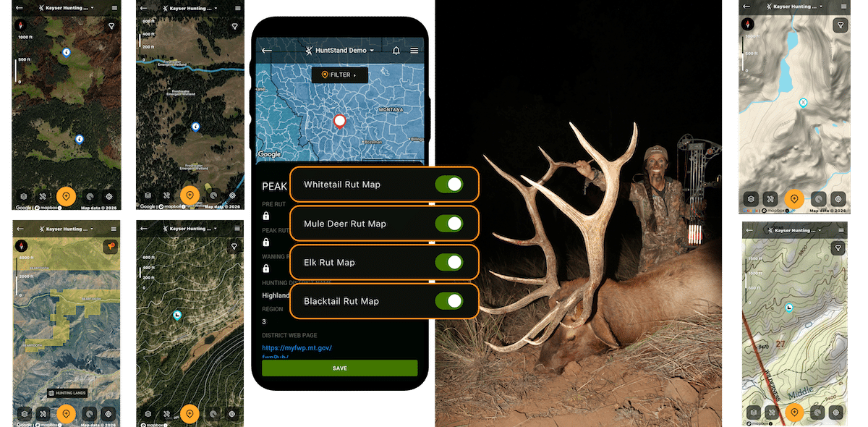
Task: Tap the compass on the blue lake terrain map
Action: (x=748, y=24)
